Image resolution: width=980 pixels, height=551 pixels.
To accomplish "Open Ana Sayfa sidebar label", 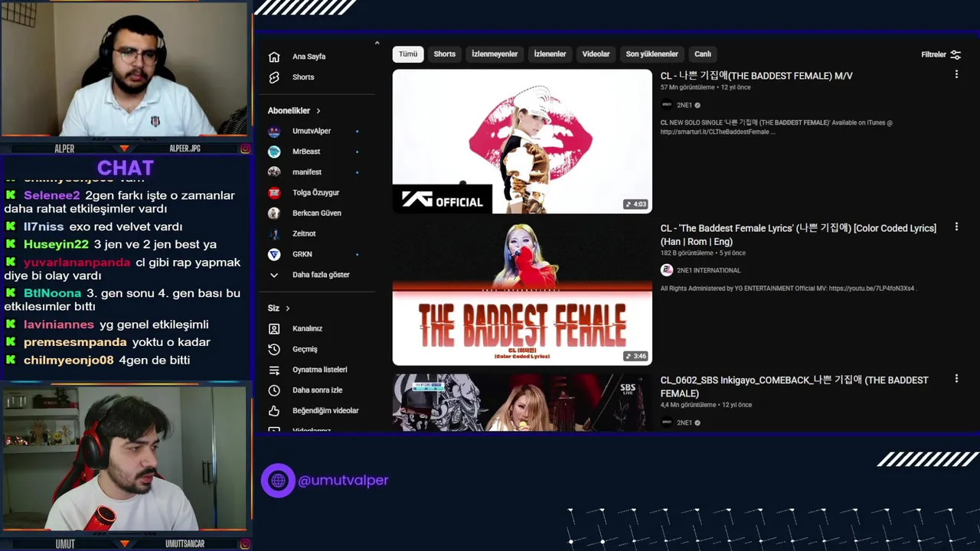I will (x=309, y=57).
